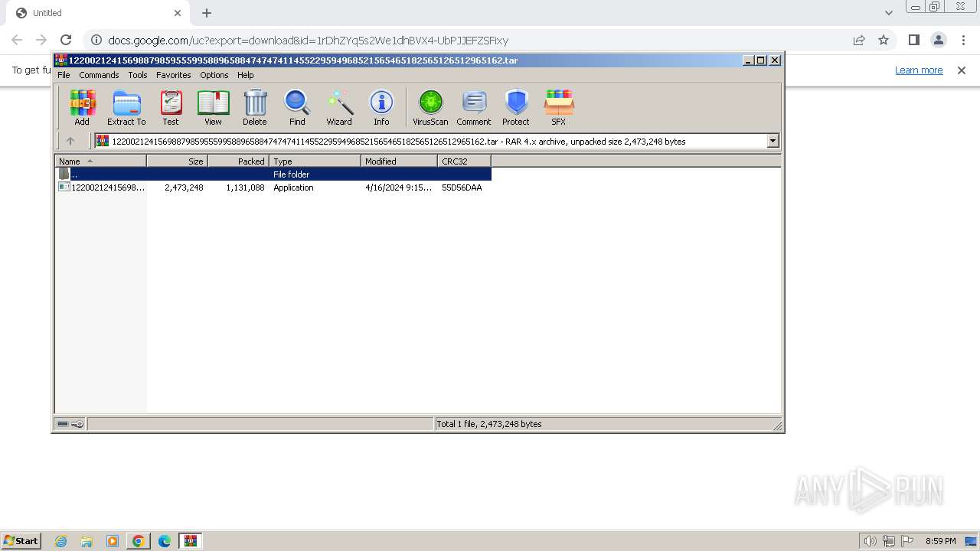Viewport: 980px width, 551px height.
Task: Click the WinRAR taskbar button
Action: 190,541
